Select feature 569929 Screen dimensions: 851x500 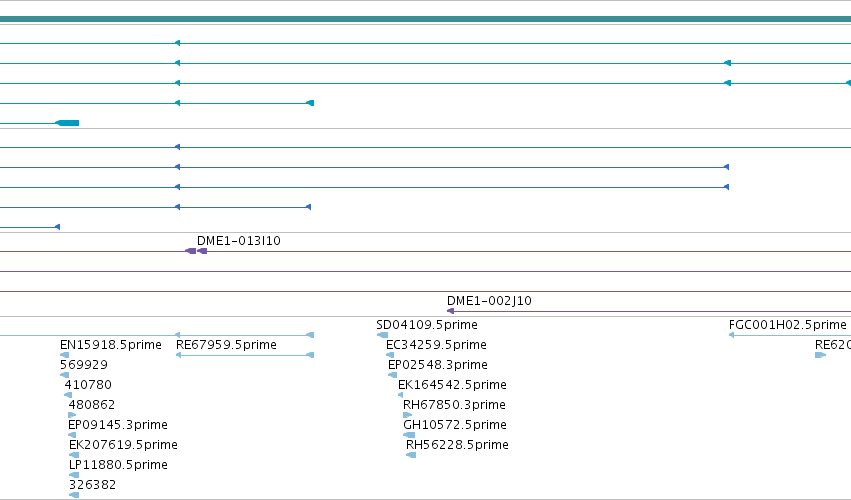[84, 365]
